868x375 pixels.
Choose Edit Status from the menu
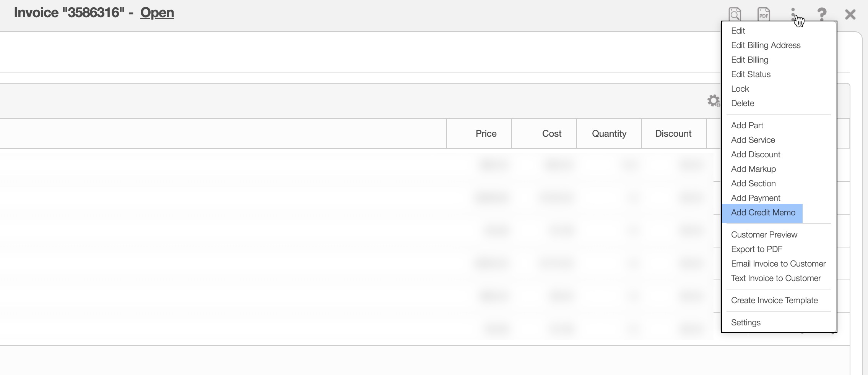click(750, 74)
